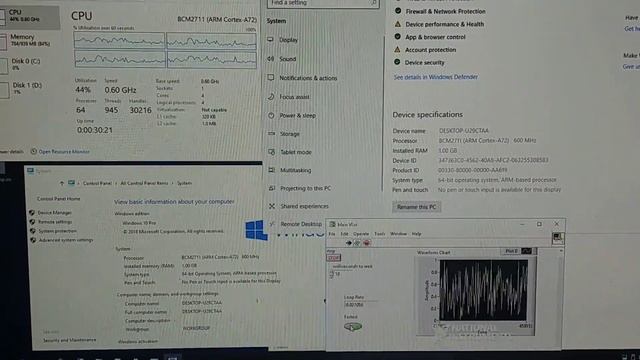Open the Tools menu in LabVIEW
Viewport: 640px width, 360px height.
click(380, 234)
